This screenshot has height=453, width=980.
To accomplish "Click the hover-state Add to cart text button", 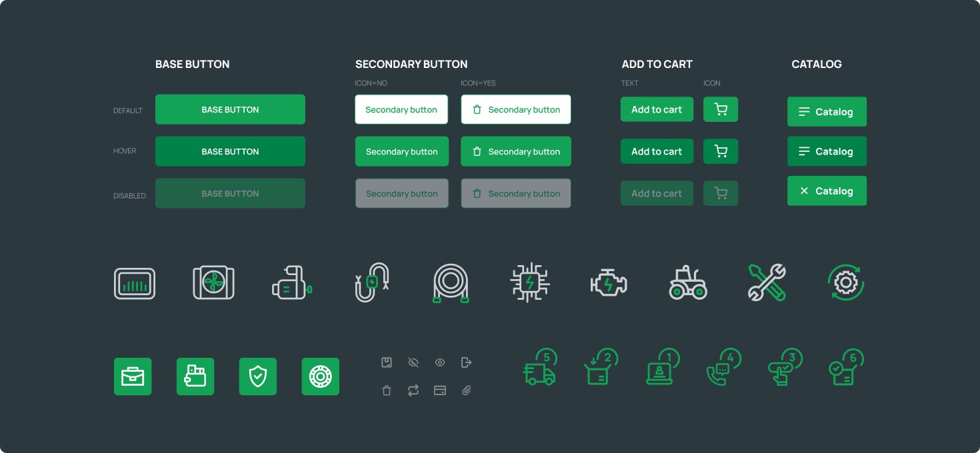I will point(657,151).
